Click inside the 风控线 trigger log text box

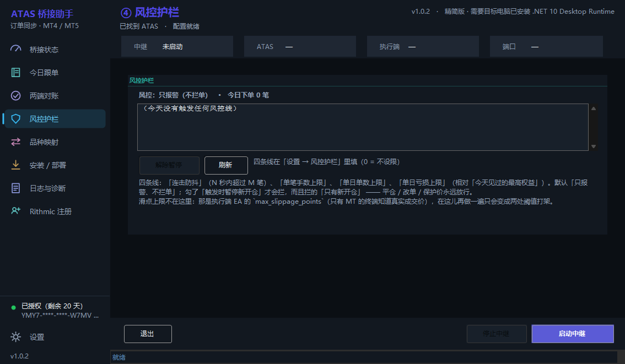point(363,127)
